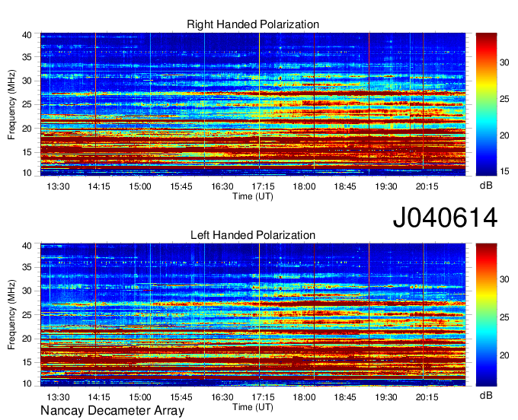Click the 17:15 time tick on Right Handed plot

(x=263, y=186)
